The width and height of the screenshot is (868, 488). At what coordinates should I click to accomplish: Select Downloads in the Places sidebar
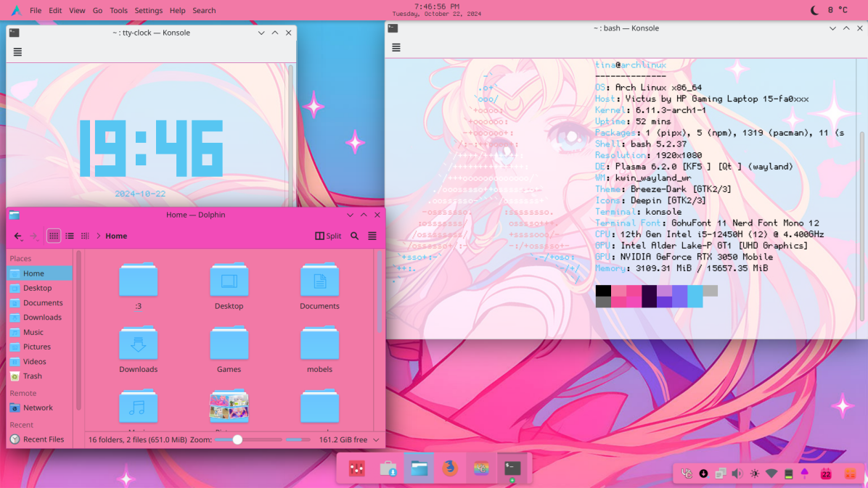42,318
